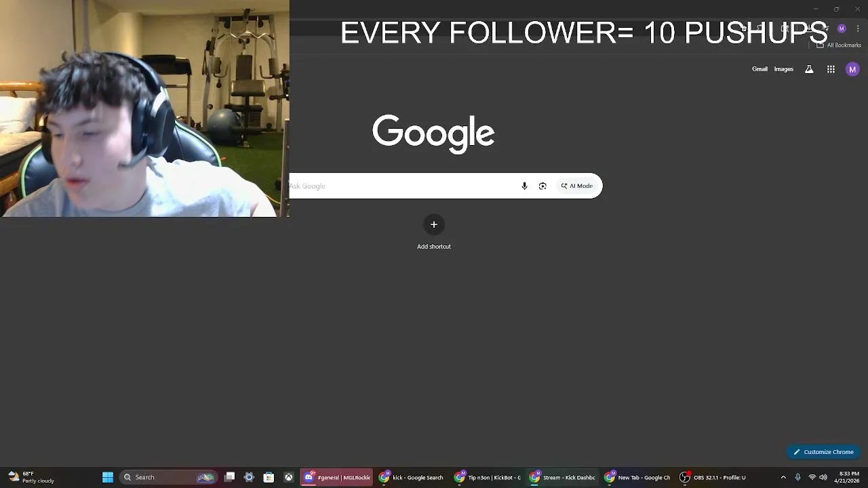Open the Images link
Screen dimensions: 868x488
(x=783, y=69)
